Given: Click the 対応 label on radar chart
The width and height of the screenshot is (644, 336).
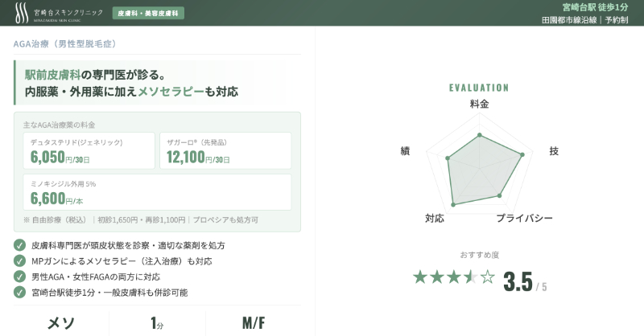Looking at the screenshot, I should [435, 219].
